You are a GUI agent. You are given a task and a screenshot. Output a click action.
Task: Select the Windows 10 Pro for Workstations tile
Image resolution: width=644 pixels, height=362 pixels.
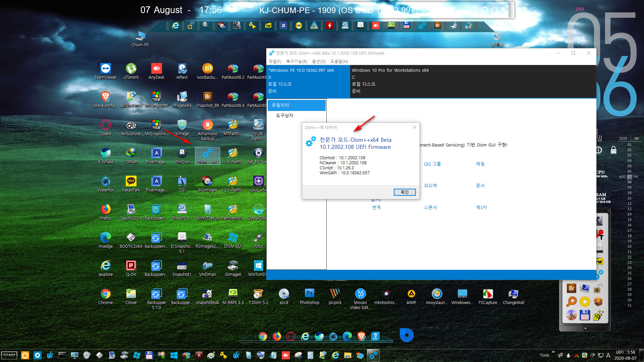click(473, 81)
